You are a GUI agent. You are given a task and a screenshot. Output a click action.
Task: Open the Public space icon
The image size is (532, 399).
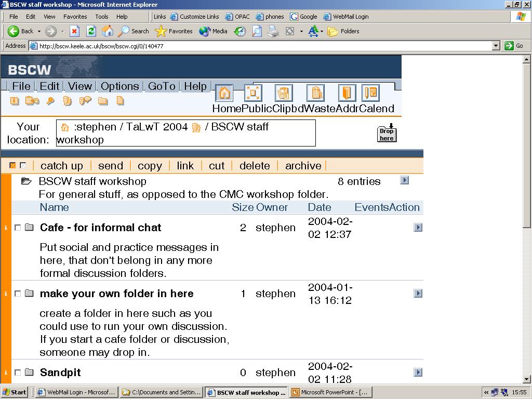(x=253, y=92)
